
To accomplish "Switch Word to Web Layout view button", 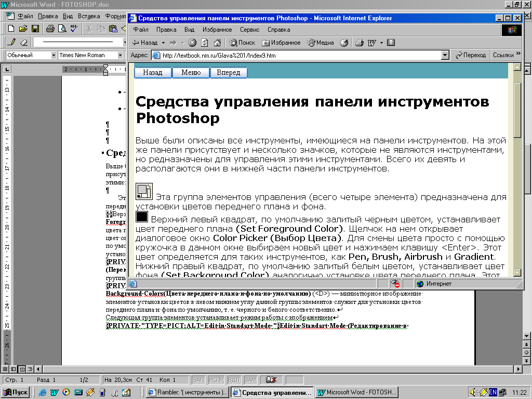I will (14, 369).
